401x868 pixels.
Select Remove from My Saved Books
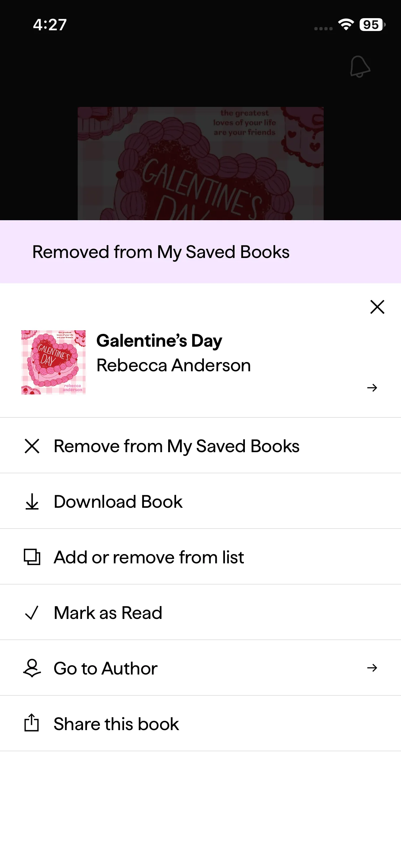(x=176, y=446)
